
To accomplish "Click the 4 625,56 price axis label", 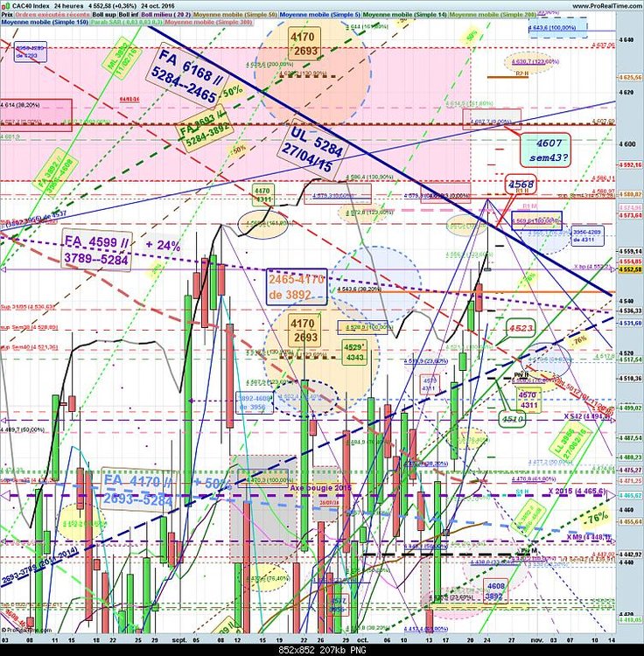I will [630, 77].
